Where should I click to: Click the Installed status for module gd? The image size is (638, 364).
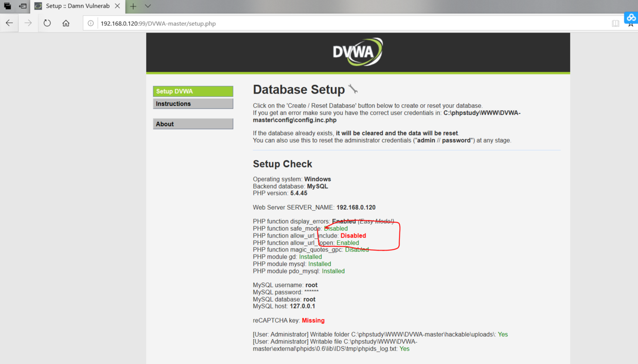click(x=310, y=257)
